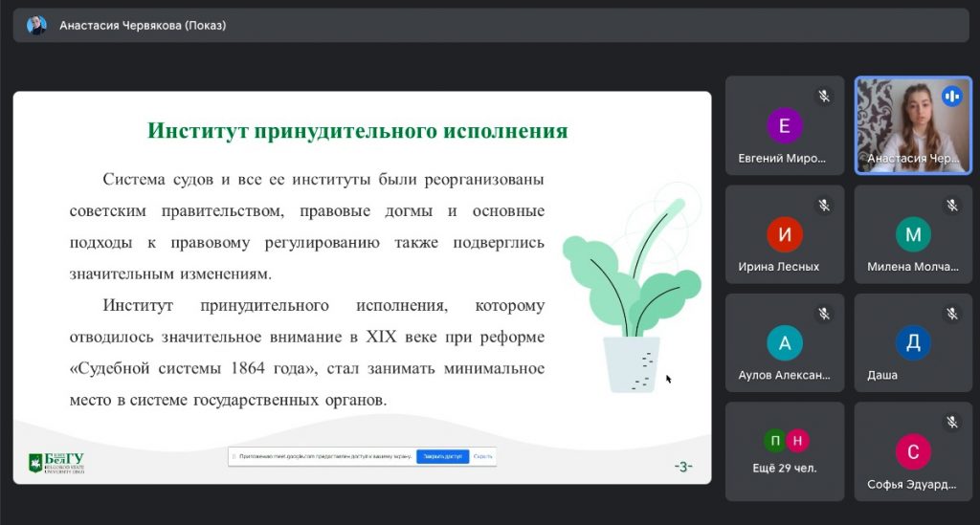Click the line место в системе государственных органов

click(228, 400)
